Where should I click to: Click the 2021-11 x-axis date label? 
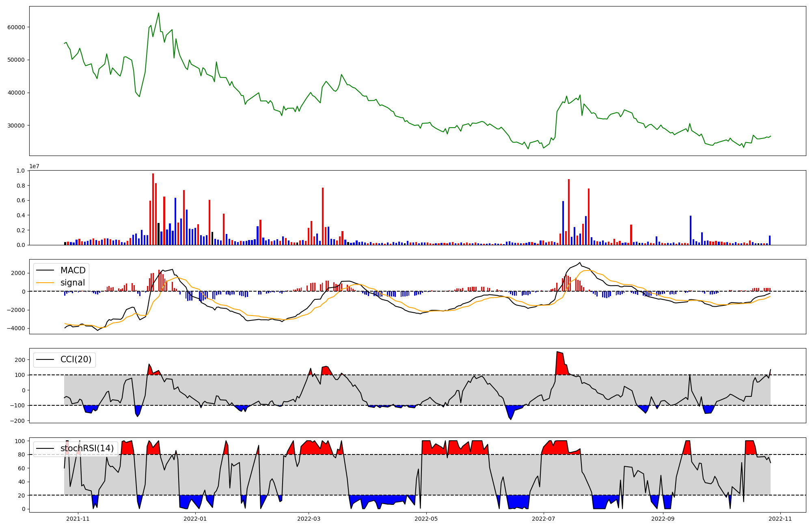(x=78, y=519)
